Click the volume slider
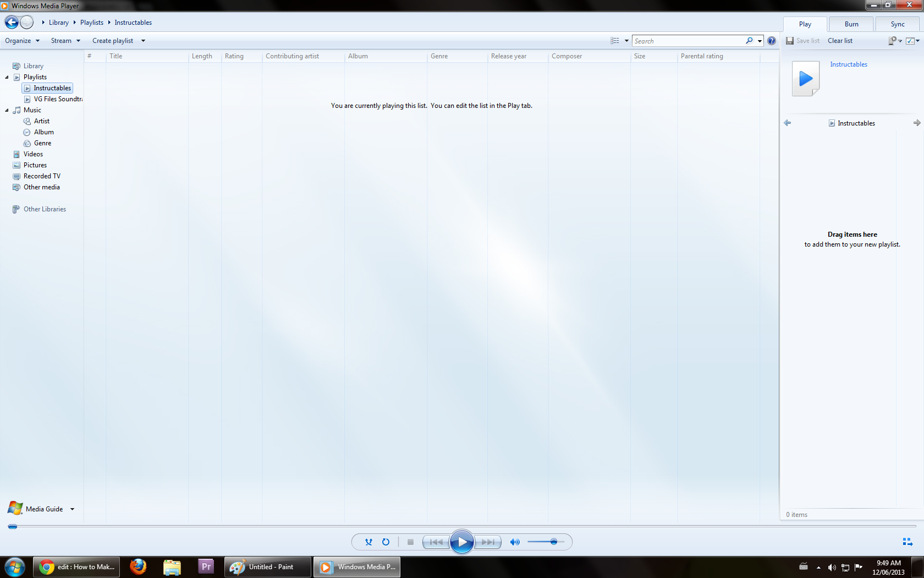Viewport: 924px width, 578px height. tap(546, 542)
